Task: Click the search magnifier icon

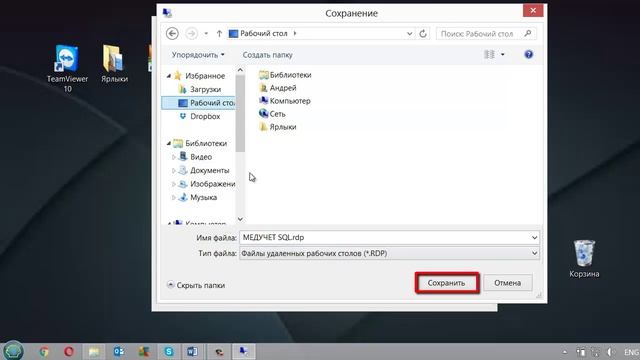Action: pos(528,33)
